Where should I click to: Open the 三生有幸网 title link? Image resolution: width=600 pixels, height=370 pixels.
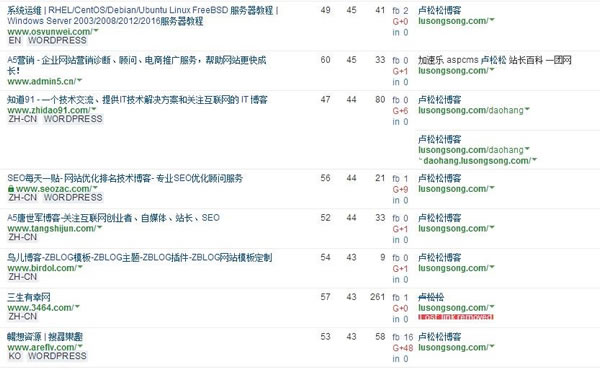[29, 297]
